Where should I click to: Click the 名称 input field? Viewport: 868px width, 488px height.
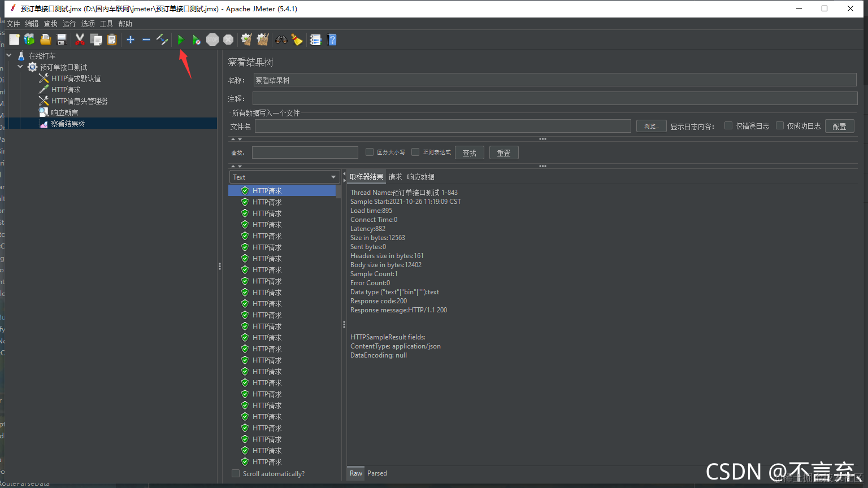(x=555, y=80)
